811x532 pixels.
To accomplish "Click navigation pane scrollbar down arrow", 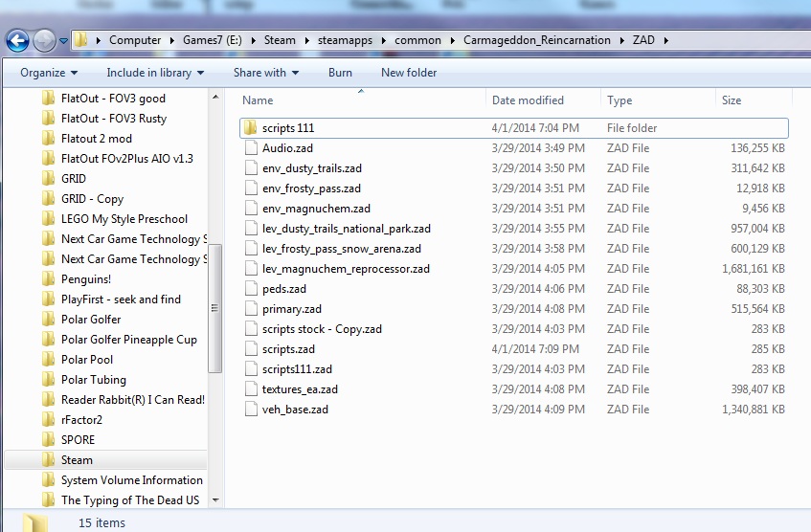I will click(215, 499).
